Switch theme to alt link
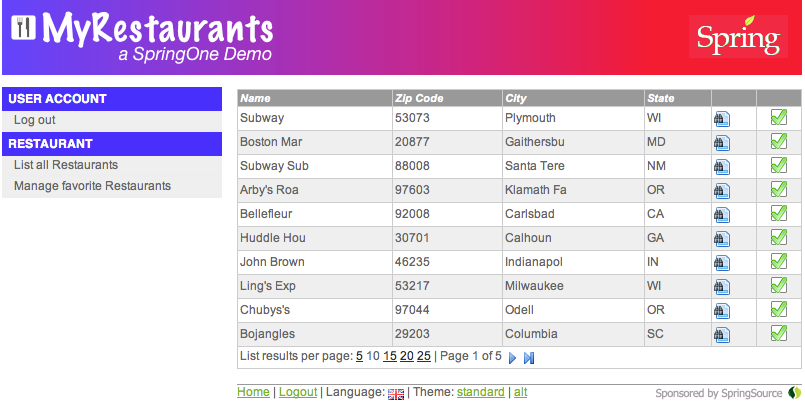This screenshot has width=805, height=410. (x=520, y=393)
